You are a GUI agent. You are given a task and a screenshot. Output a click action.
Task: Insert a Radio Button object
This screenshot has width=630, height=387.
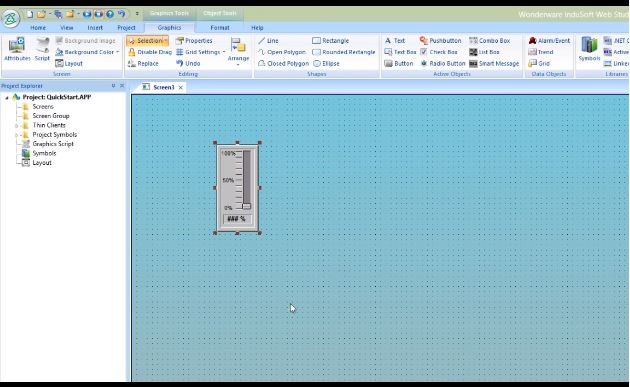pos(442,63)
